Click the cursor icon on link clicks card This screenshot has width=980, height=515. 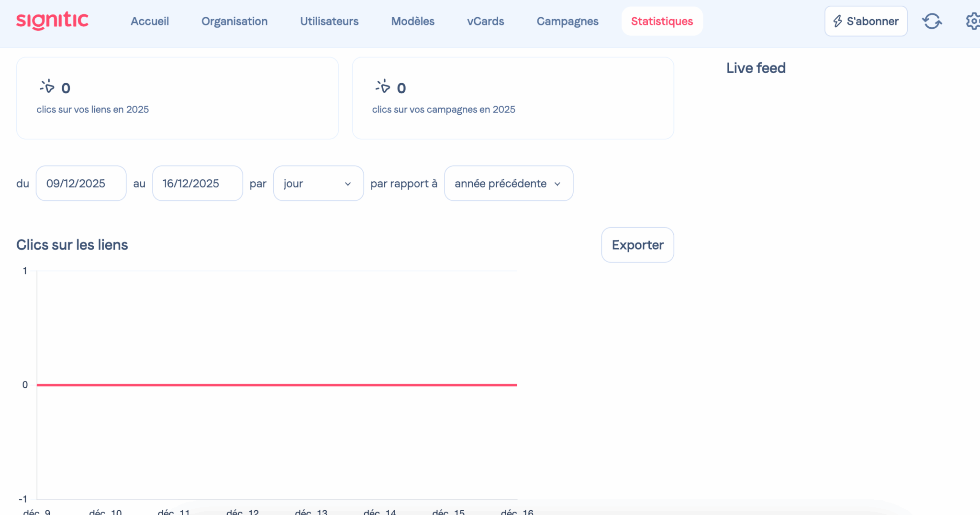[x=47, y=87]
